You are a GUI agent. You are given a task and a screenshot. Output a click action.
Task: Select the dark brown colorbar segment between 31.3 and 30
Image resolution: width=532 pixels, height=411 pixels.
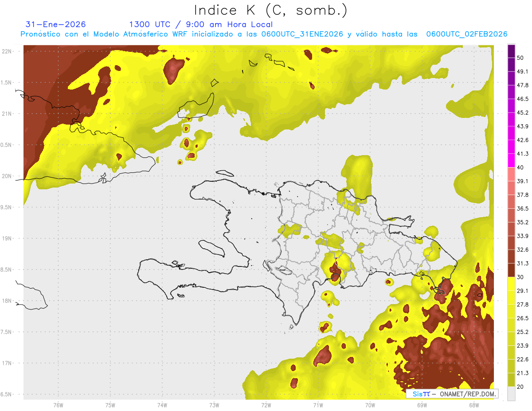512,270
